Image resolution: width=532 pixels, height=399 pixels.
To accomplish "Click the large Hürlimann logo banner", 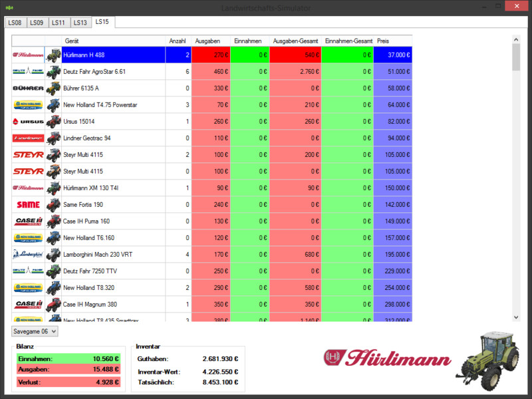I will (x=387, y=359).
